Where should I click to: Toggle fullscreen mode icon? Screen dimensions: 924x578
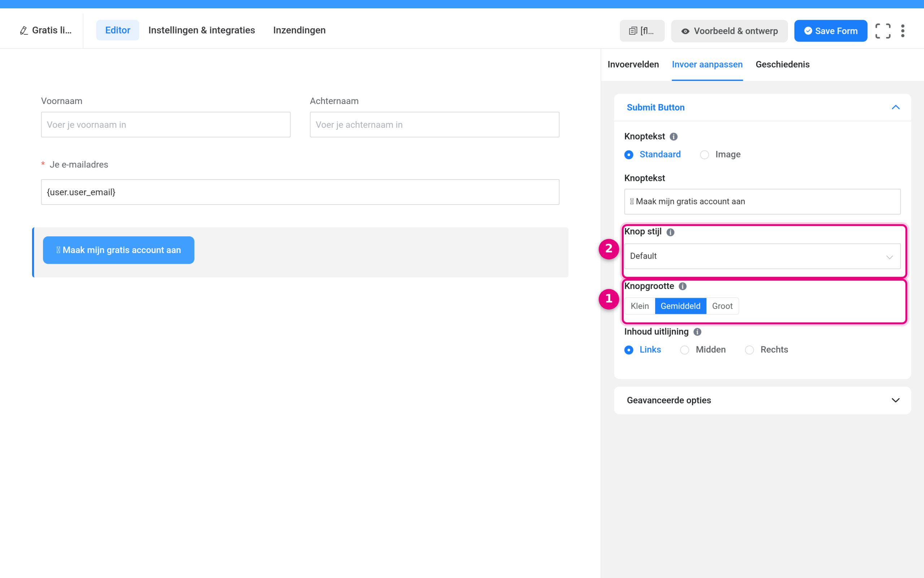(x=883, y=31)
